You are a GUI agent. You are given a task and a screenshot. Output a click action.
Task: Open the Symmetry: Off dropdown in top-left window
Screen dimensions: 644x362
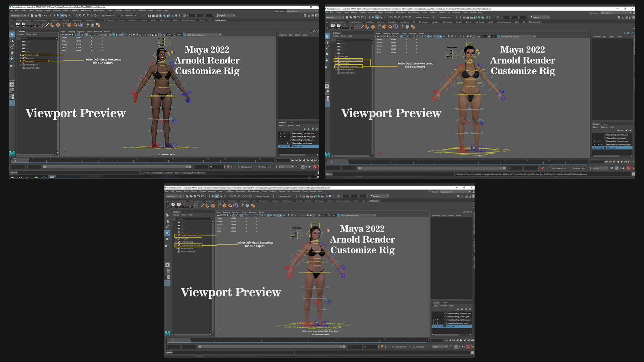[x=131, y=15]
